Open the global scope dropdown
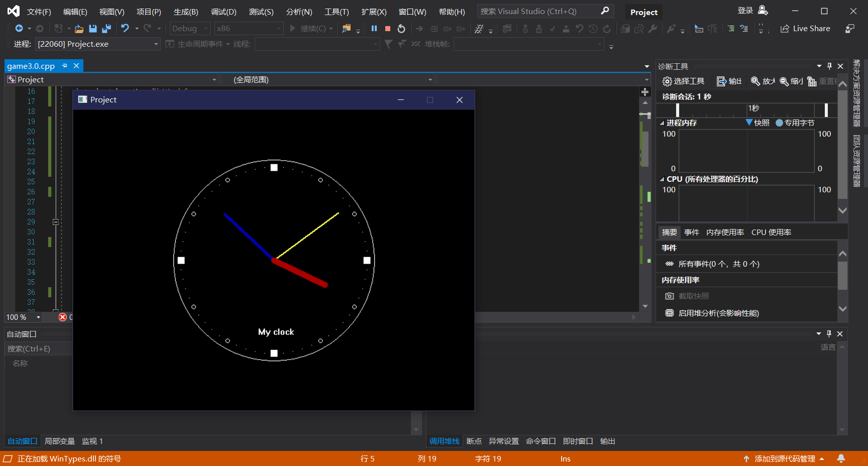Viewport: 868px width, 466px height. (x=327, y=80)
